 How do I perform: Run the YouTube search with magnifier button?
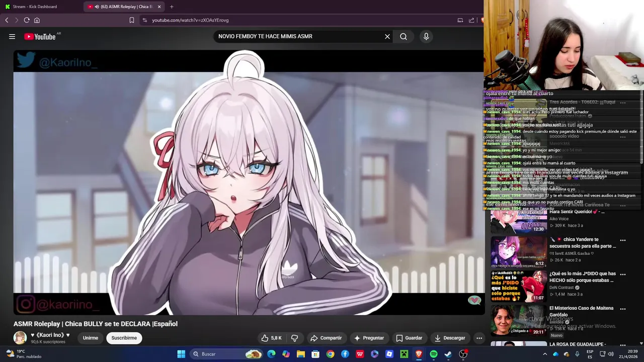click(x=404, y=36)
